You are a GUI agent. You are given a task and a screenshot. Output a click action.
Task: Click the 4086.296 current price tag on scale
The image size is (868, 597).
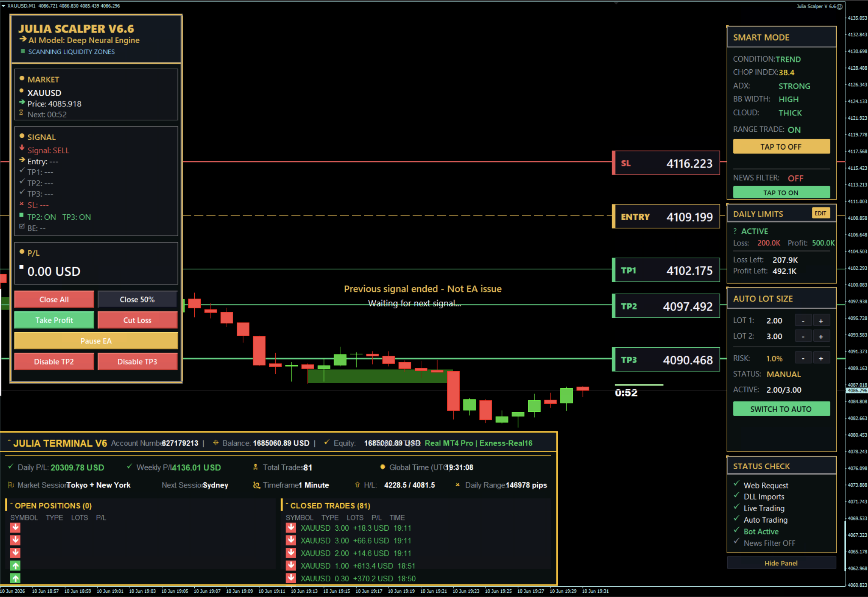click(x=857, y=390)
